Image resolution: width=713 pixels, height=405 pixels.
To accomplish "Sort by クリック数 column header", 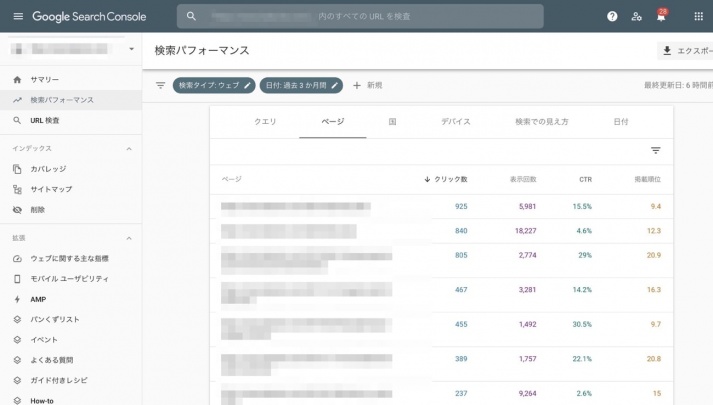I will [x=446, y=179].
